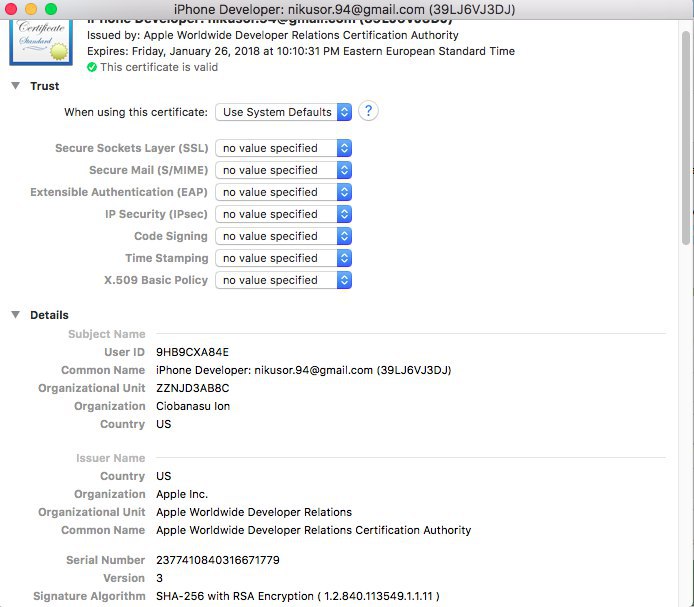Click 'This certificate is valid' text

tap(159, 67)
